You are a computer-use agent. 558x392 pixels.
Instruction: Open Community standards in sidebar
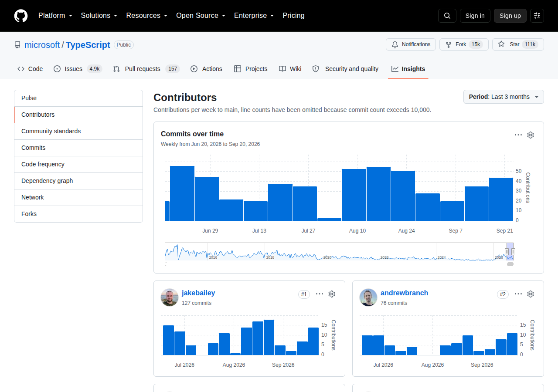pyautogui.click(x=78, y=131)
